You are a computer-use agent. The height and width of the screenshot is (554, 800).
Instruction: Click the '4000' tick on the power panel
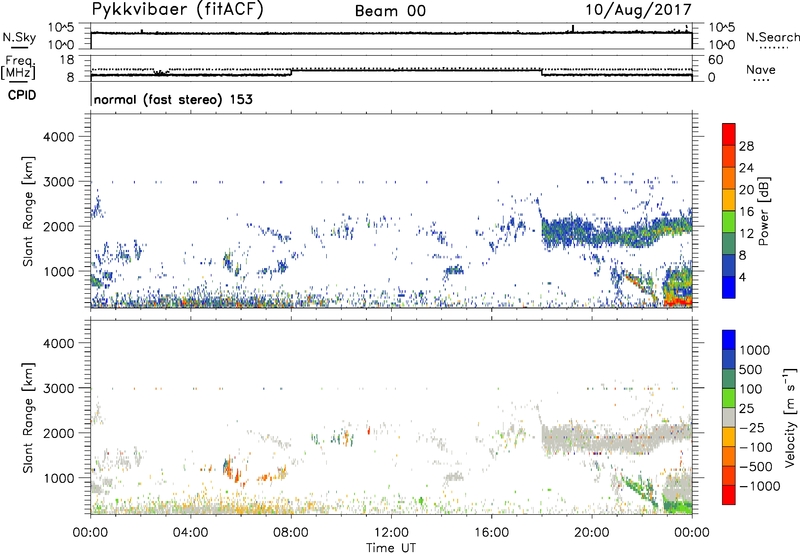click(x=59, y=137)
